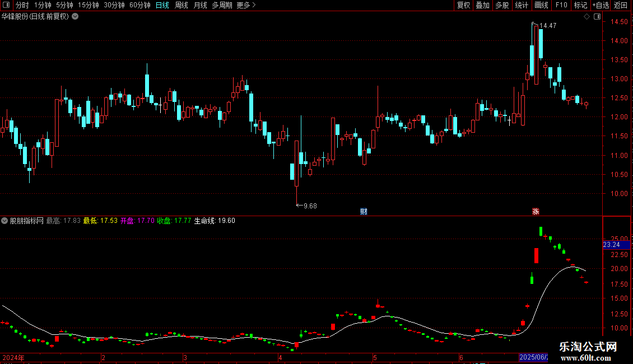Click the 收盘: 17.77 value
The width and height of the screenshot is (633, 364).
174,221
